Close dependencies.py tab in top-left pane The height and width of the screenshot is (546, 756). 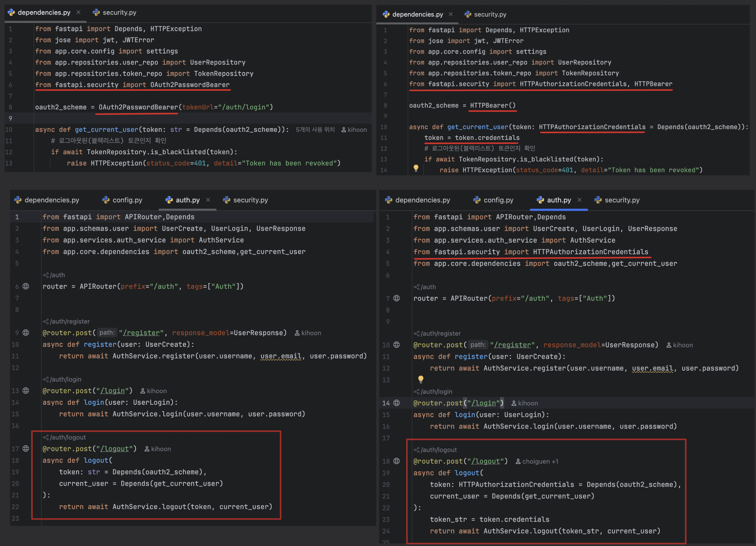(x=78, y=12)
